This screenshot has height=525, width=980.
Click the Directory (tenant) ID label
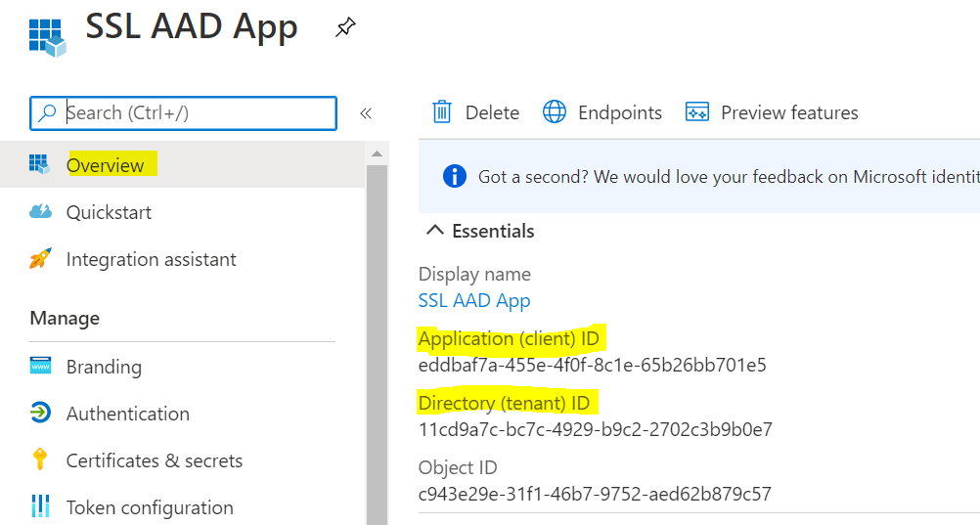504,403
